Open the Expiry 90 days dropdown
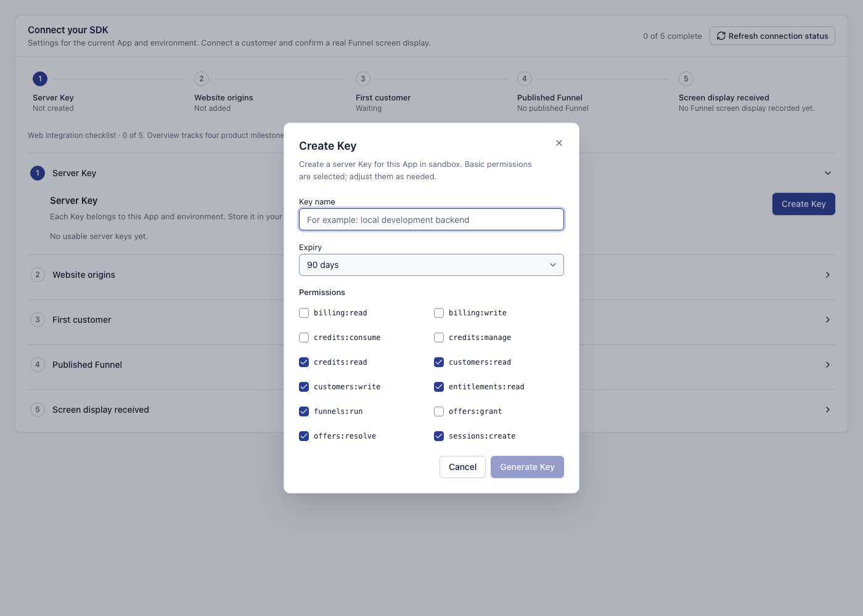This screenshot has width=863, height=616. [x=431, y=265]
